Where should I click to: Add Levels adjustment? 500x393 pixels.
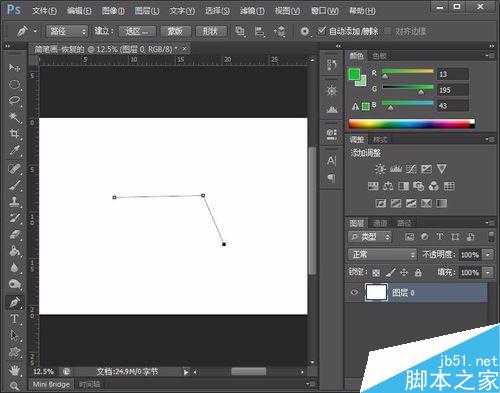point(396,169)
